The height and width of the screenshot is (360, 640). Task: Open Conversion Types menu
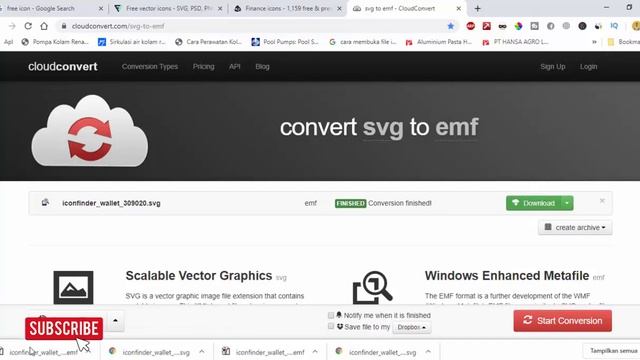coord(150,67)
